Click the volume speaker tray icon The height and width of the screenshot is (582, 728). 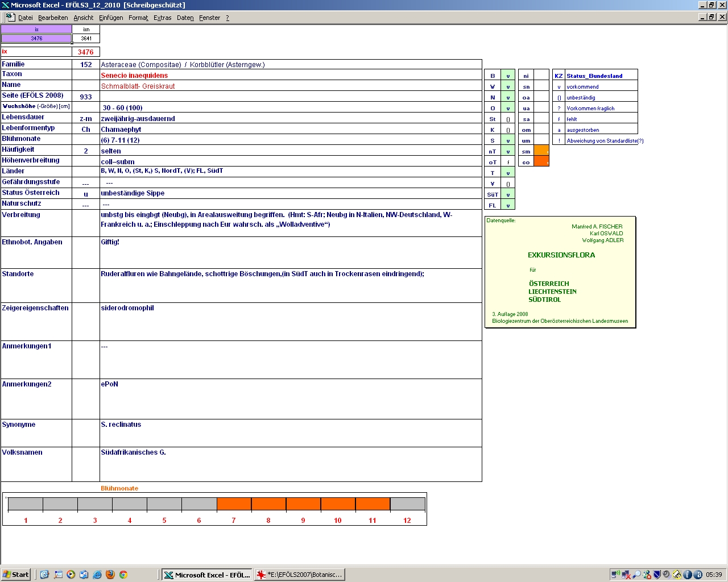pyautogui.click(x=667, y=575)
